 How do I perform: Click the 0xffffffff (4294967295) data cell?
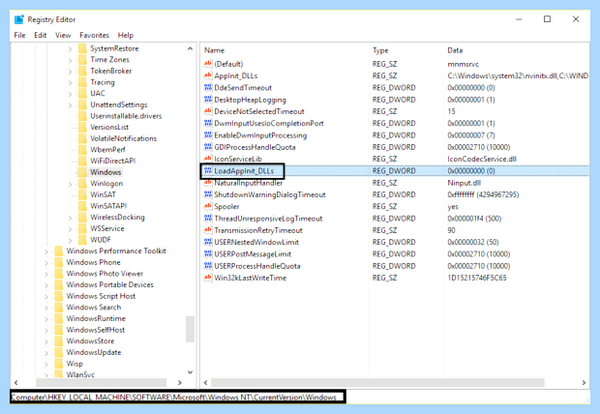(x=483, y=194)
